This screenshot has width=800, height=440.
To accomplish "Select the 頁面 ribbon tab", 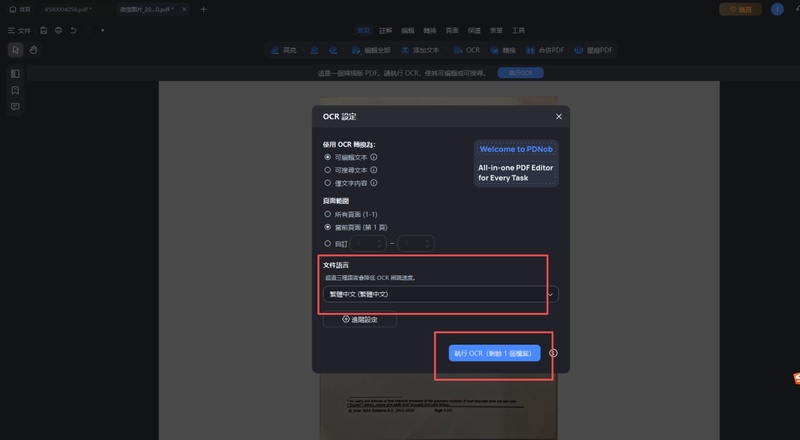I will click(x=452, y=31).
